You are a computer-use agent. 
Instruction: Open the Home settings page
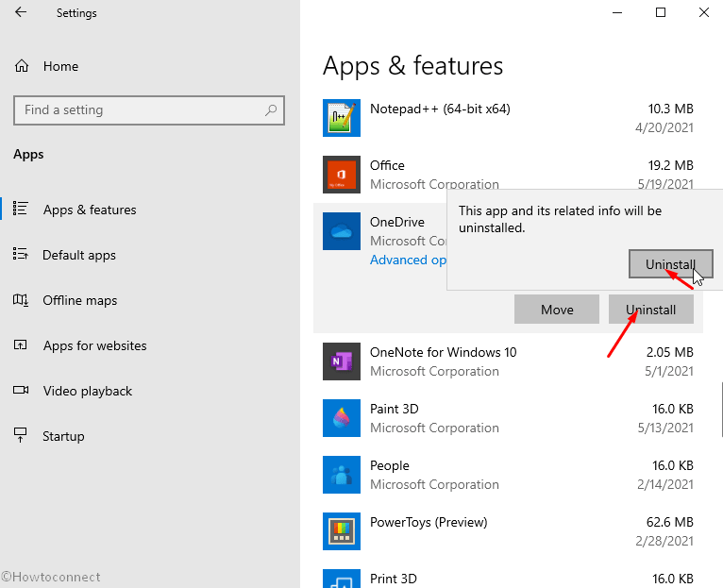pos(46,66)
